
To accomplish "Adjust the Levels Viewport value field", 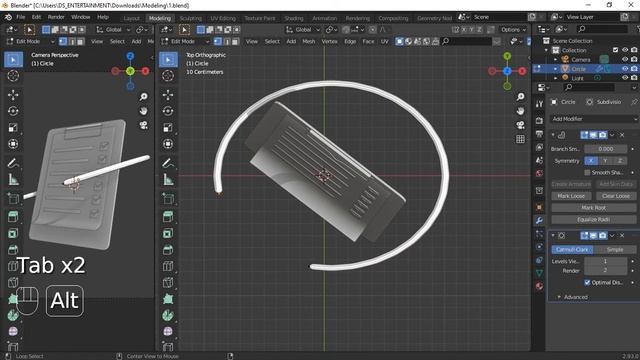I will pos(606,261).
